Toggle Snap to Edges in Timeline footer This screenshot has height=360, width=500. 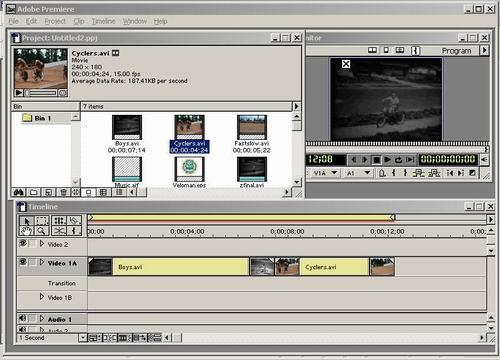(109, 338)
